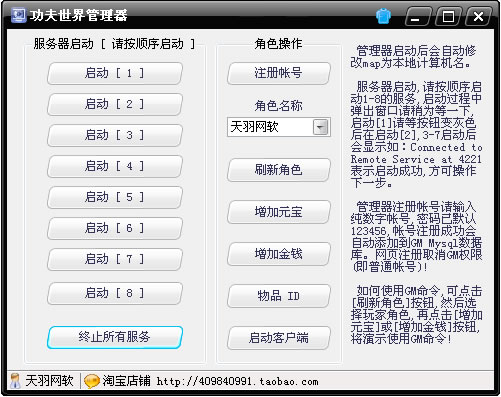Start server service 启动 [ 4 ]
Image resolution: width=501 pixels, height=397 pixels.
click(x=115, y=166)
